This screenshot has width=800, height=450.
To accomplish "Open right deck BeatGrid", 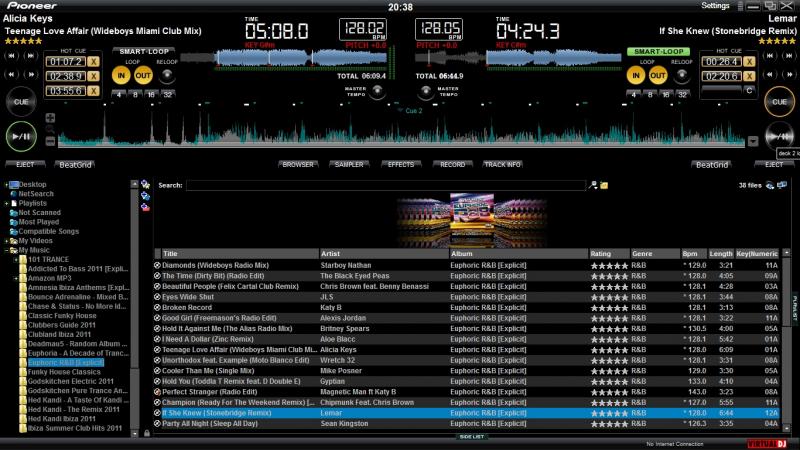I will tap(712, 164).
